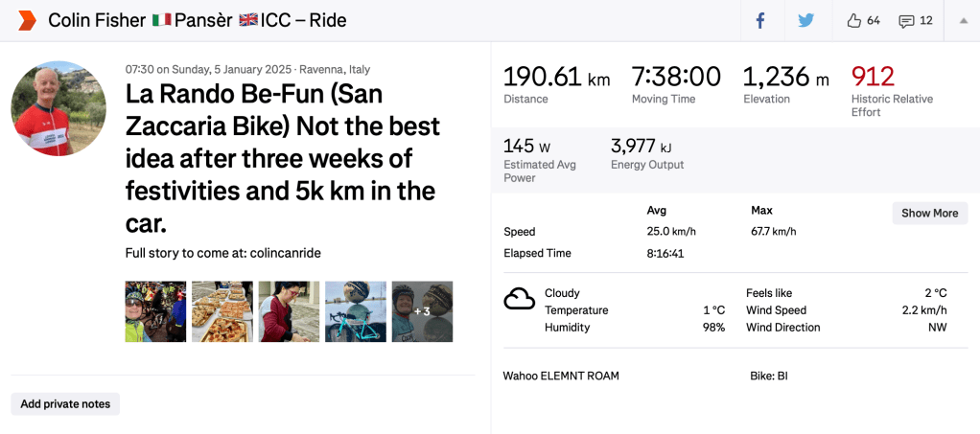The width and height of the screenshot is (980, 434).
Task: Open Colin Fisher's profile photo
Action: tap(58, 108)
